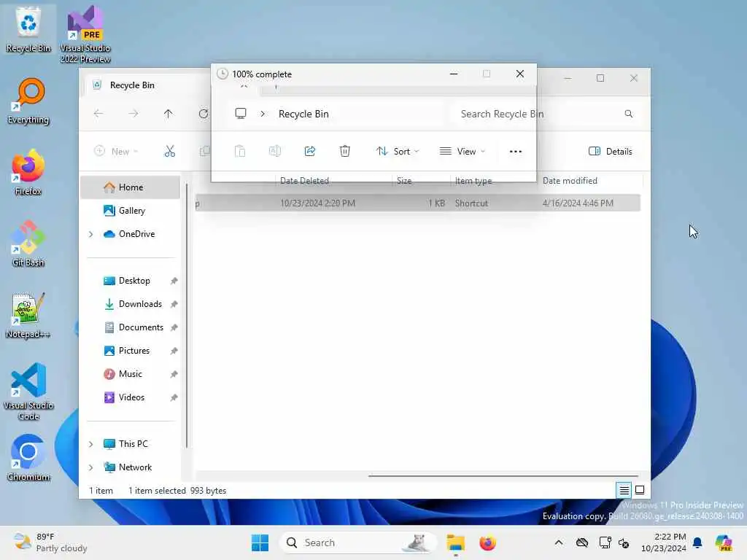Click the taskbar Search box
Viewport: 747px width, 560px height.
[357, 542]
